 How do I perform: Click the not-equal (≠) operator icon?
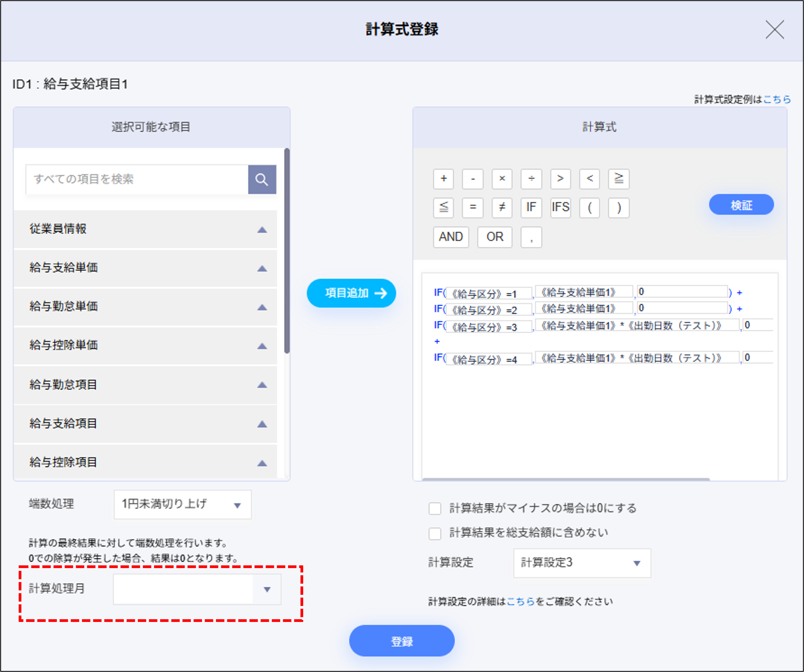(x=502, y=208)
